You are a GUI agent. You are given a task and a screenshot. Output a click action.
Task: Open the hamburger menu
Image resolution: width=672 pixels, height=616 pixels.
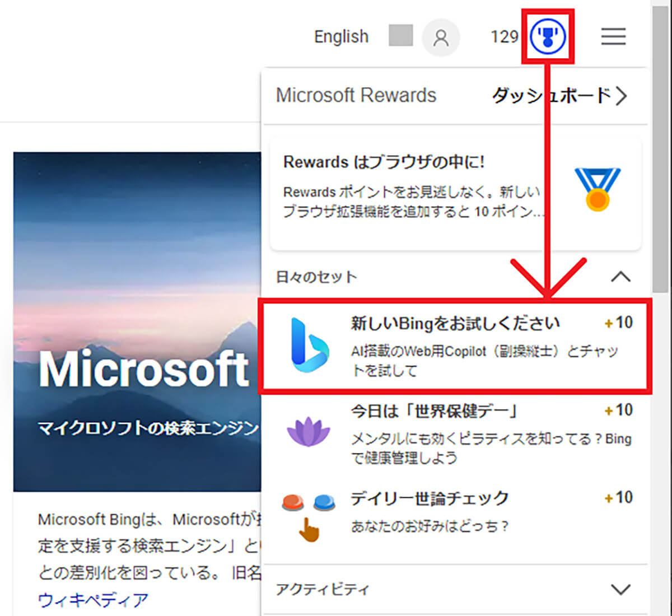(x=613, y=36)
